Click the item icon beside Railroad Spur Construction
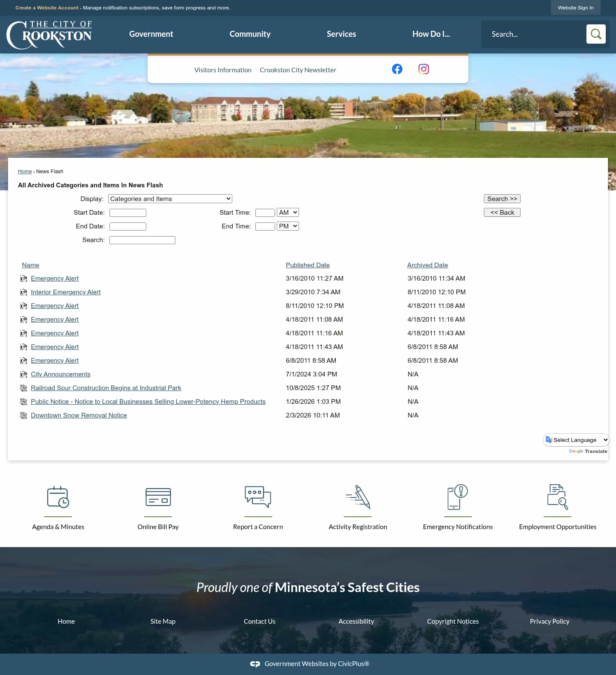 [x=24, y=388]
